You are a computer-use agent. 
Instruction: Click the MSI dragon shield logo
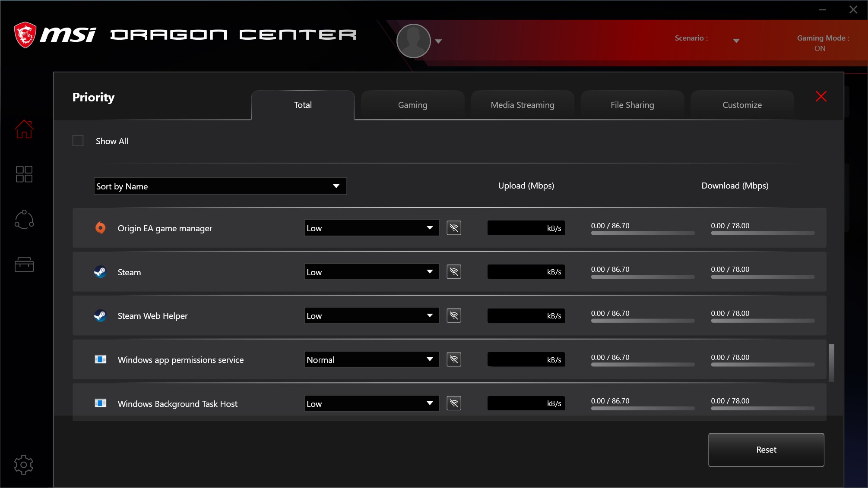tap(25, 35)
